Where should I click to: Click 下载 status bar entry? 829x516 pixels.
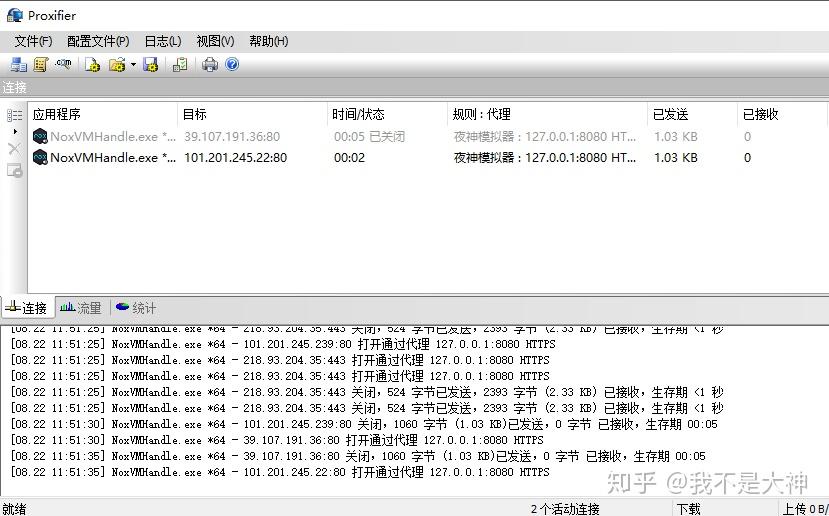[x=689, y=509]
